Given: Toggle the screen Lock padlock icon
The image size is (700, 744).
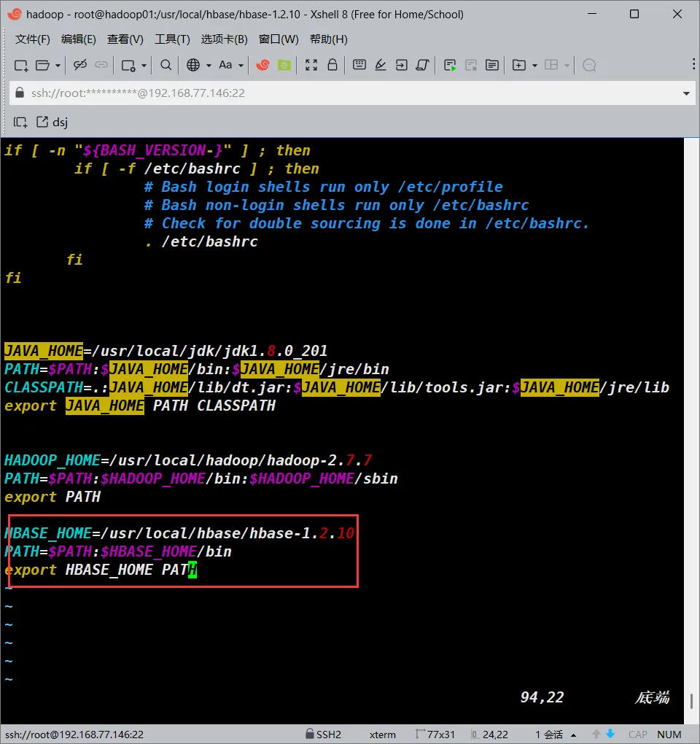Looking at the screenshot, I should 332,64.
